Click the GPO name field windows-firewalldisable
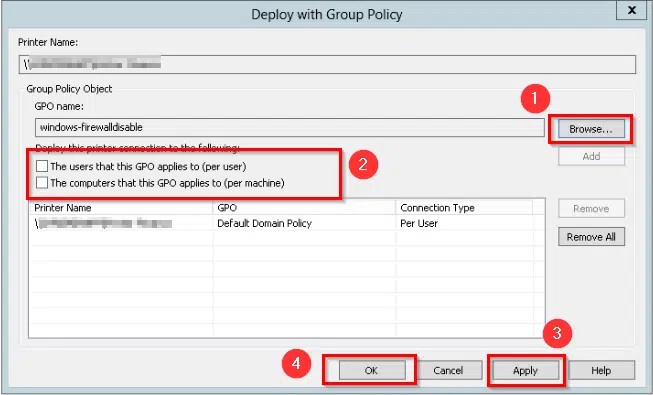The height and width of the screenshot is (395, 653). point(290,128)
